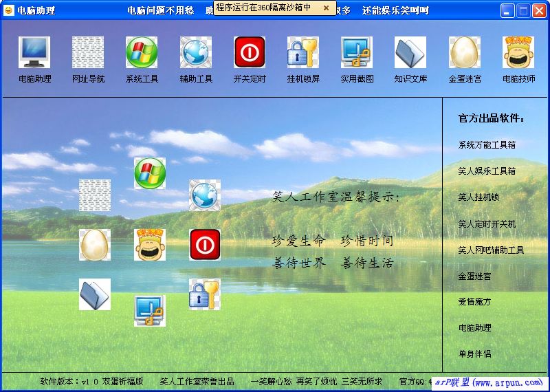Click the lock-and-key icon on landscape panel
The height and width of the screenshot is (392, 550).
pyautogui.click(x=205, y=294)
